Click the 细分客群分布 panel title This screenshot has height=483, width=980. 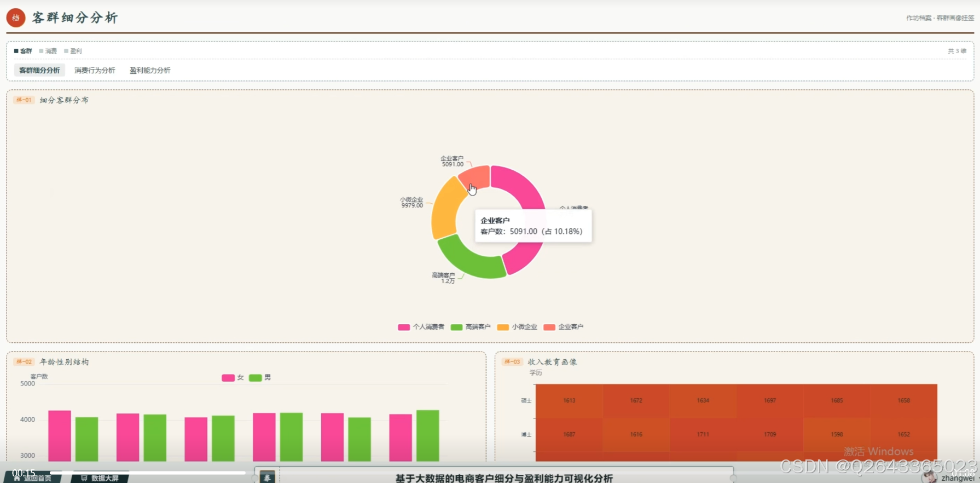coord(64,100)
